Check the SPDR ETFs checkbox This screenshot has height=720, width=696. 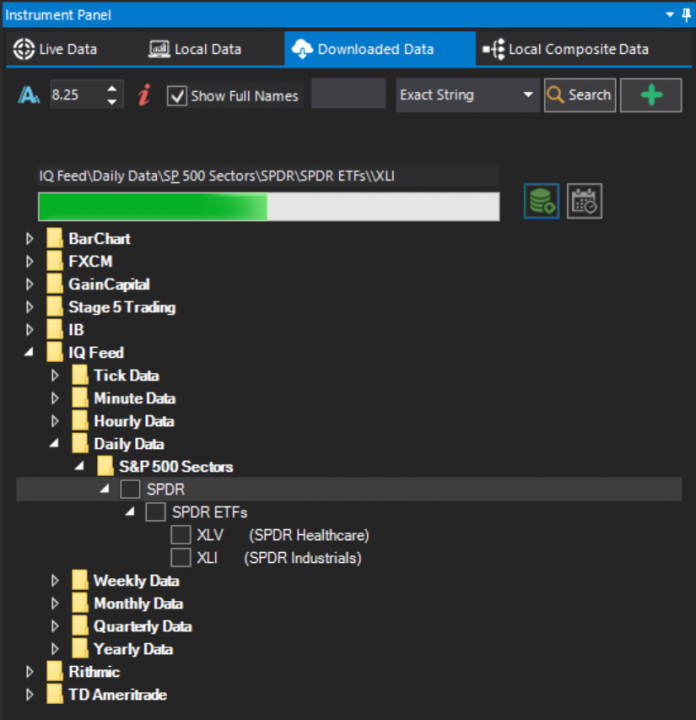point(155,512)
